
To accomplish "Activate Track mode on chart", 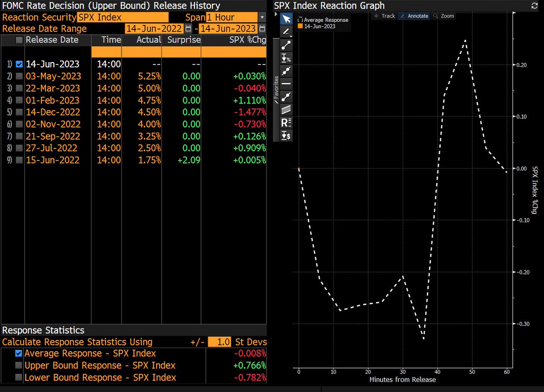I will coord(384,16).
